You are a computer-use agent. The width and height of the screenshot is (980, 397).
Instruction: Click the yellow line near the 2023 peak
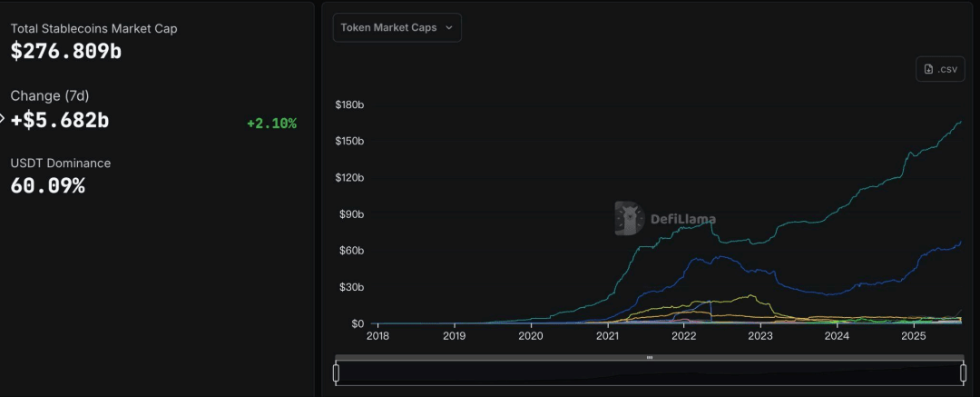750,295
